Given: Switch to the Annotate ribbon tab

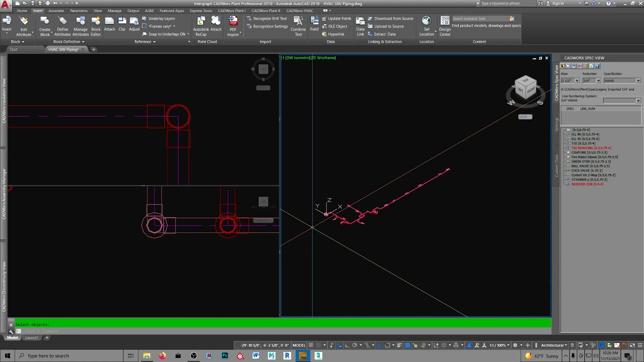Looking at the screenshot, I should tap(56, 11).
